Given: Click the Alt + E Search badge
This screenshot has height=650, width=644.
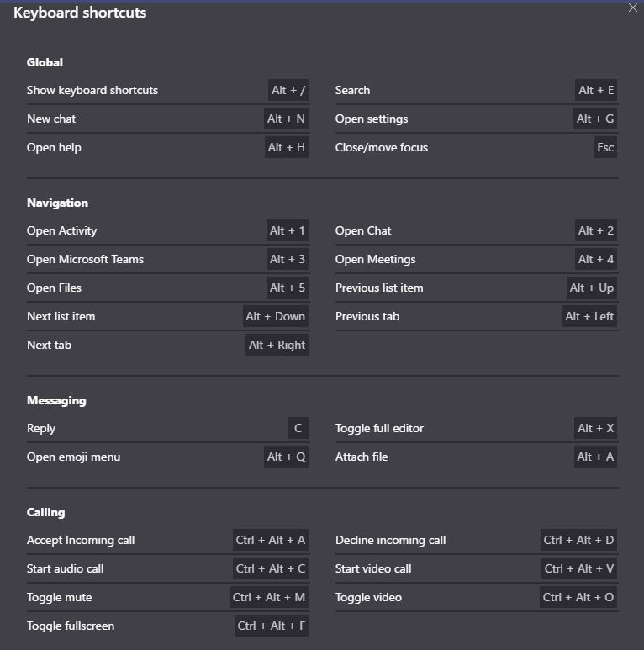Looking at the screenshot, I should (595, 91).
